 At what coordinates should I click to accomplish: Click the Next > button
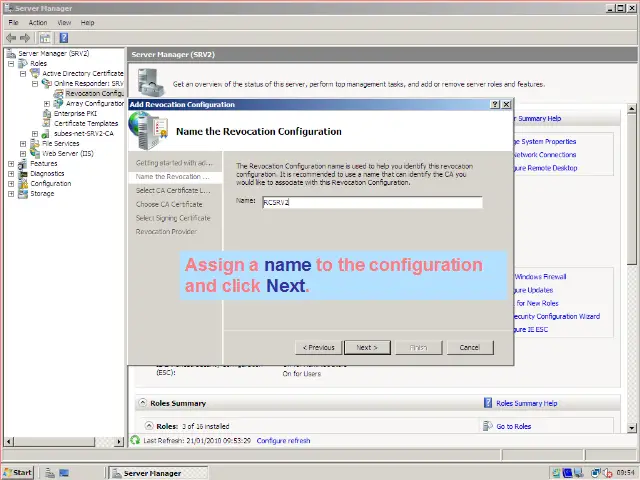click(x=367, y=347)
